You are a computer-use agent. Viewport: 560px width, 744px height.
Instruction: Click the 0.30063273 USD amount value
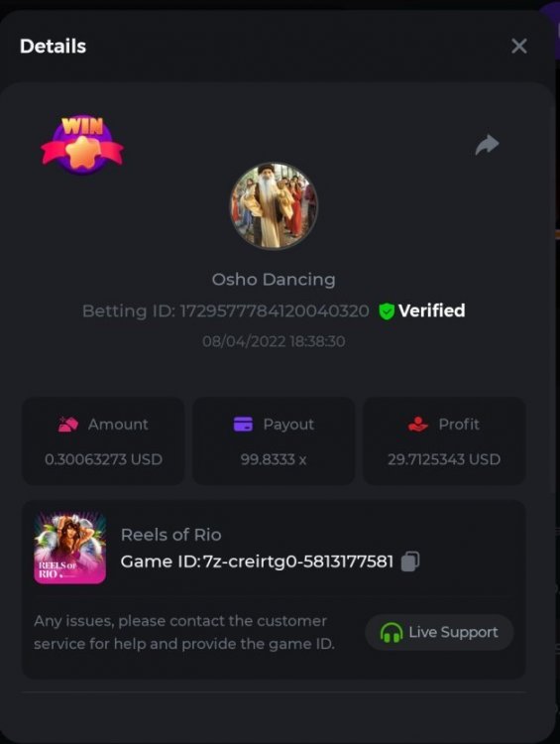[103, 459]
